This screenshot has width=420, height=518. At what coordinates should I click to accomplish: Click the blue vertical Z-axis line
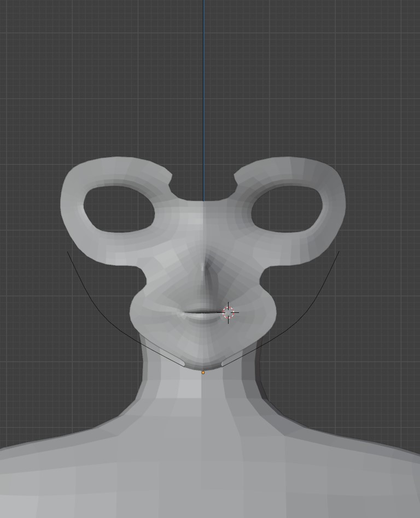click(203, 101)
